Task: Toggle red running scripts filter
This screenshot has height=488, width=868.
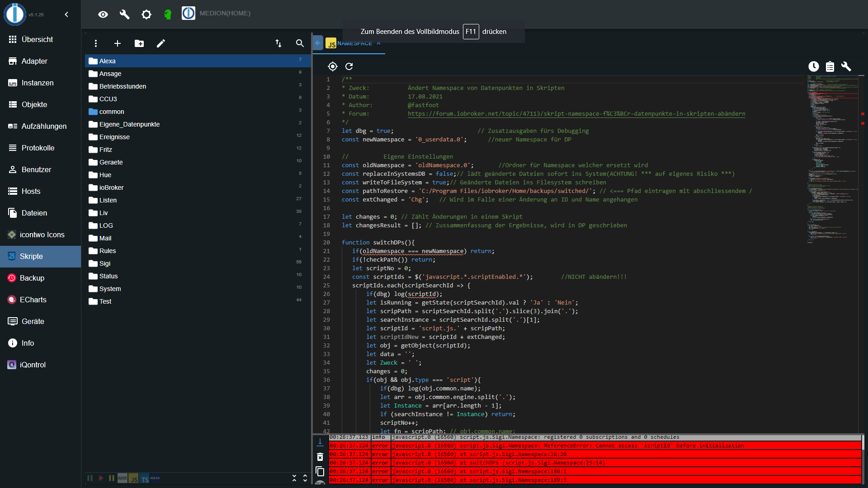Action: [x=101, y=478]
